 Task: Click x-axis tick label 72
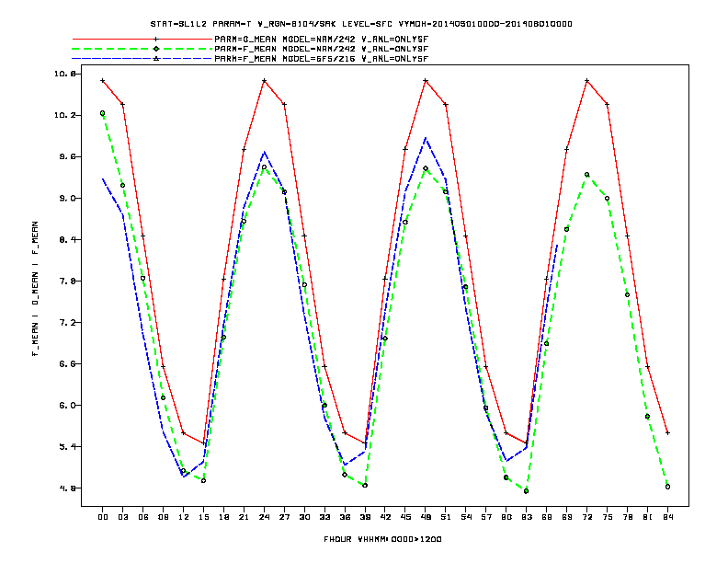(586, 517)
